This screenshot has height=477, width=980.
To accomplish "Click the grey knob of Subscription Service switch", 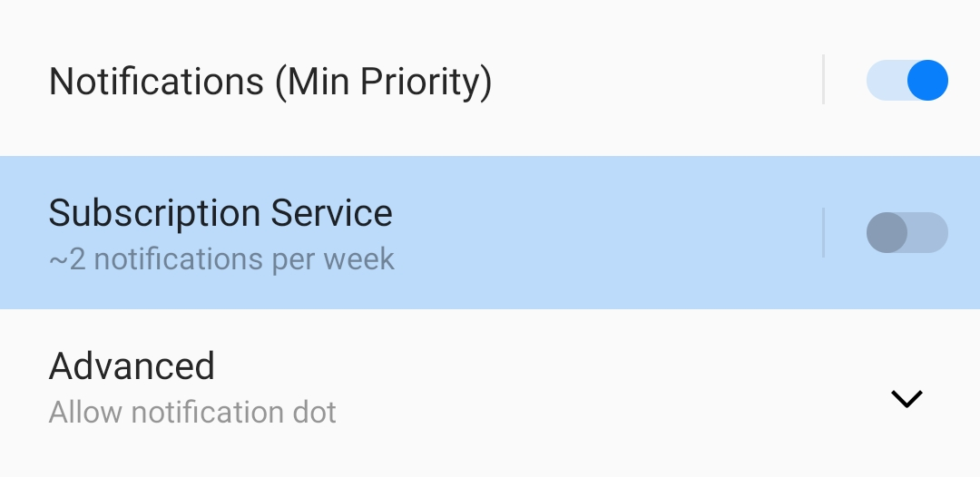I will point(887,233).
